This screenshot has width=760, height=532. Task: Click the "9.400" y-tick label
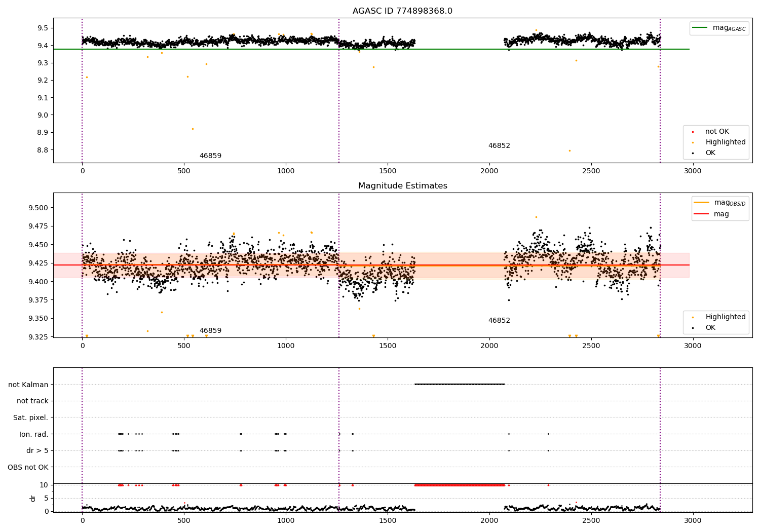(x=39, y=282)
